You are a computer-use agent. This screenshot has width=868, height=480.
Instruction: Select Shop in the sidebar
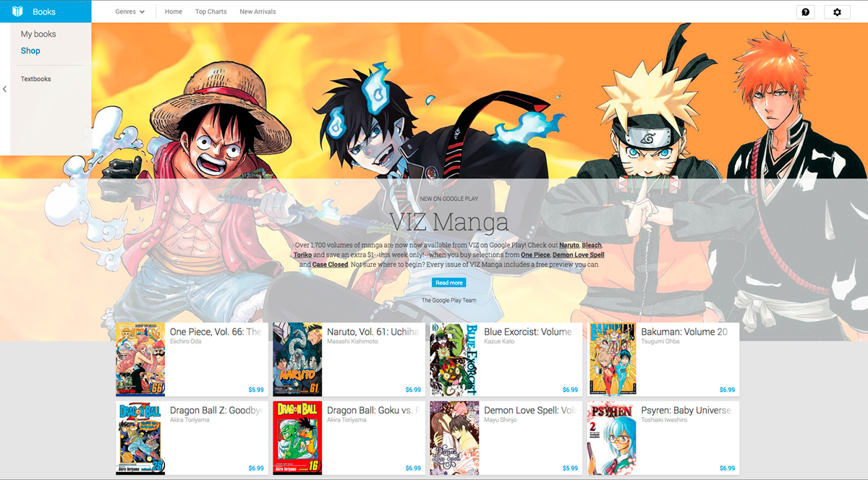(x=30, y=51)
